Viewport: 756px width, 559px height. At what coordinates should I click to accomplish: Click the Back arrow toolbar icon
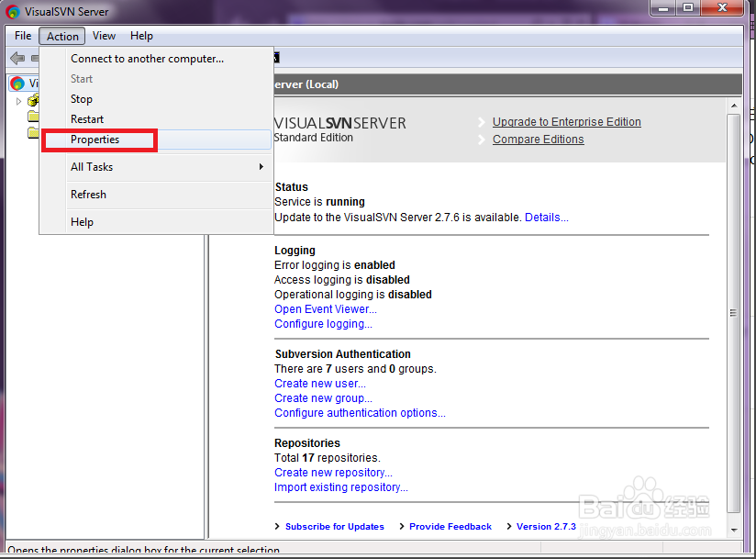coord(17,59)
